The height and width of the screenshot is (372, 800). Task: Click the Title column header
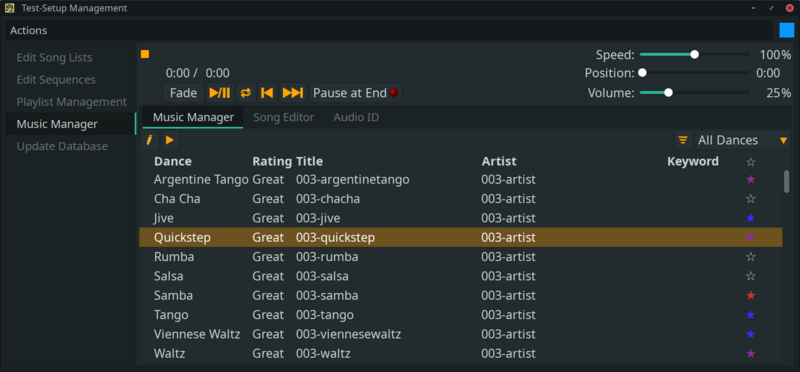click(x=309, y=162)
